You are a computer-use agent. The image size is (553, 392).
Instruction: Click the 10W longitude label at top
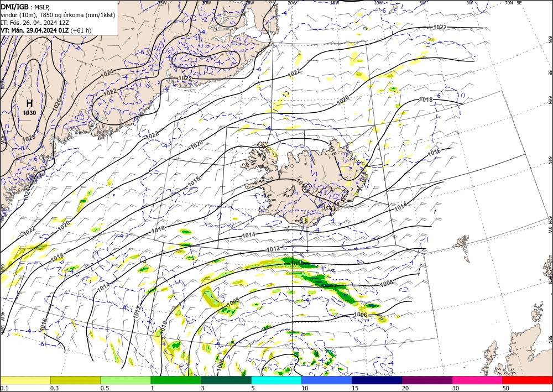pyautogui.click(x=378, y=3)
